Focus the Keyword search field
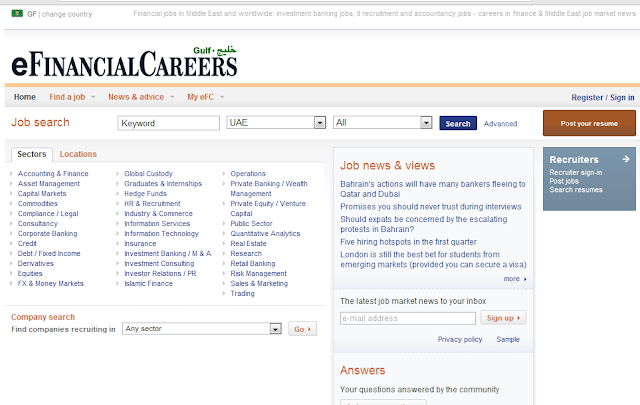 coord(169,123)
